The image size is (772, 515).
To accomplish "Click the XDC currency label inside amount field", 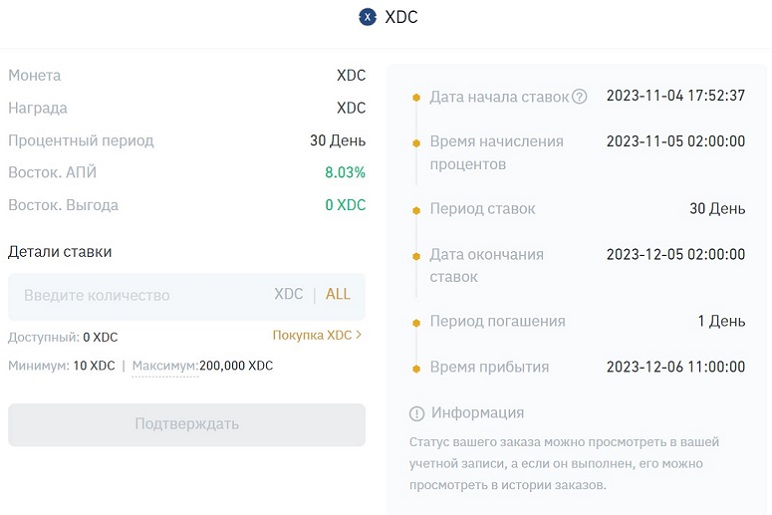I will tap(288, 295).
